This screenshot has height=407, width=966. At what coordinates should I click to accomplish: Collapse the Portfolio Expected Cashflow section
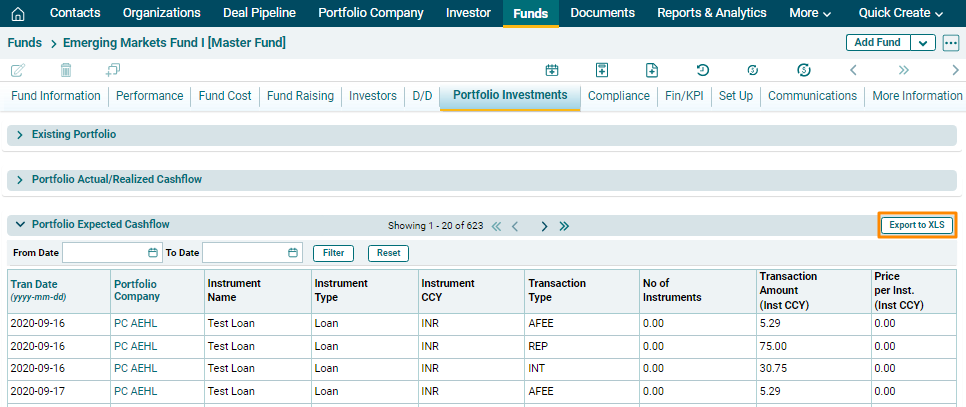[x=19, y=225]
